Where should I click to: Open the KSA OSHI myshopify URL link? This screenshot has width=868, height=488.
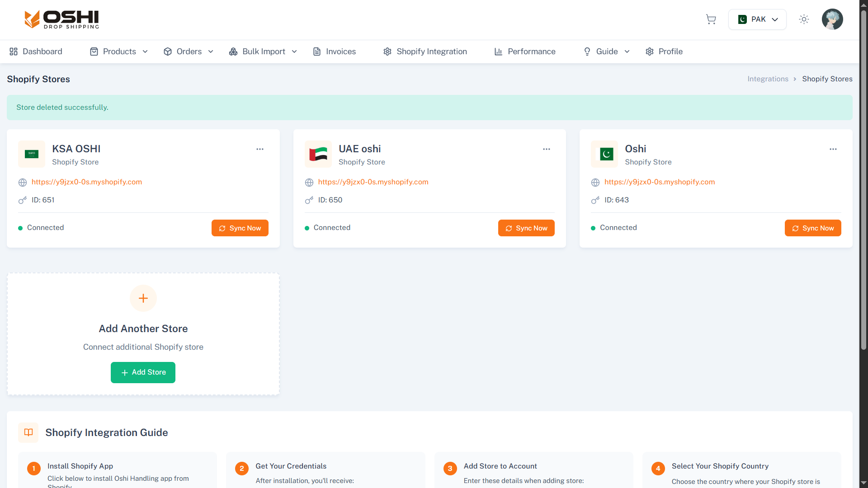(x=87, y=182)
